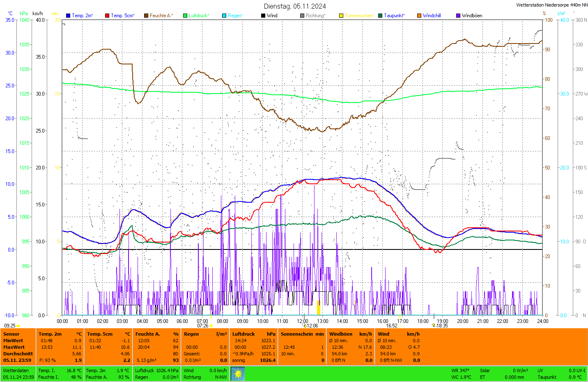
Task: Click the purple Windböen legend square
Action: click(x=458, y=16)
